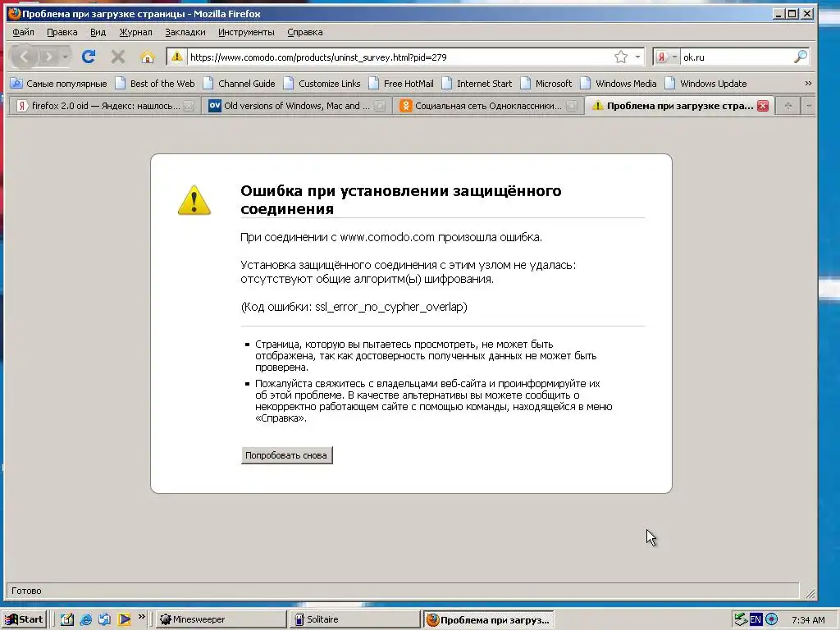Open the back/forward history dropdown arrow

(x=65, y=57)
